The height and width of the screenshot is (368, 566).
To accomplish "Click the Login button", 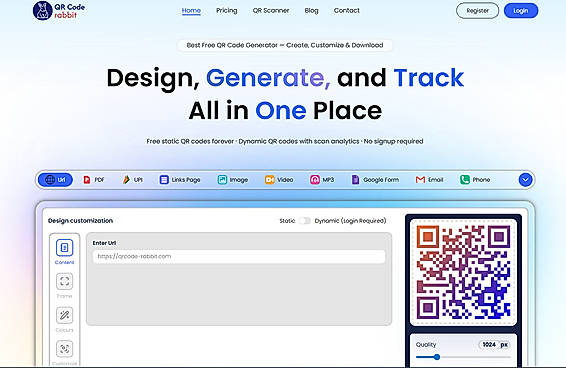I will 521,11.
